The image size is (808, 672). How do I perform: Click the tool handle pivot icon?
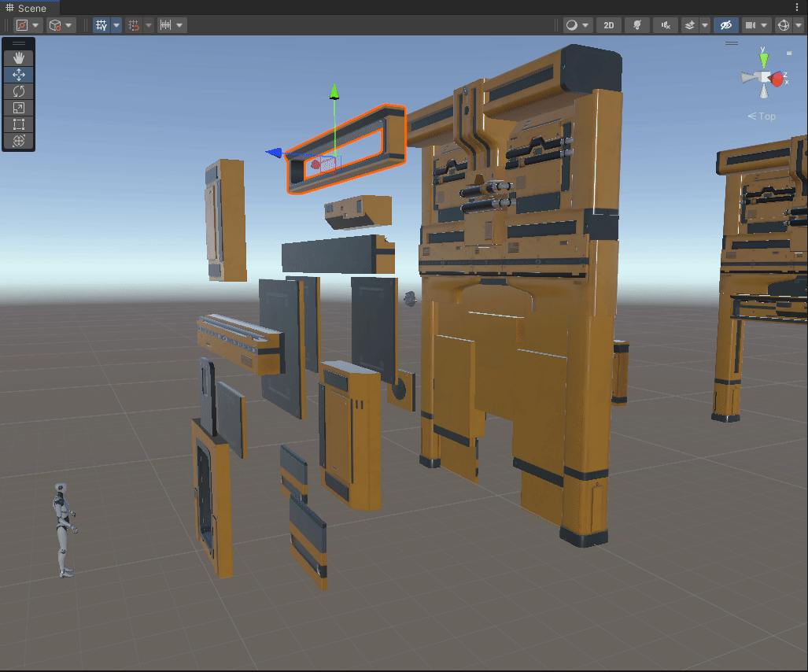coord(23,24)
